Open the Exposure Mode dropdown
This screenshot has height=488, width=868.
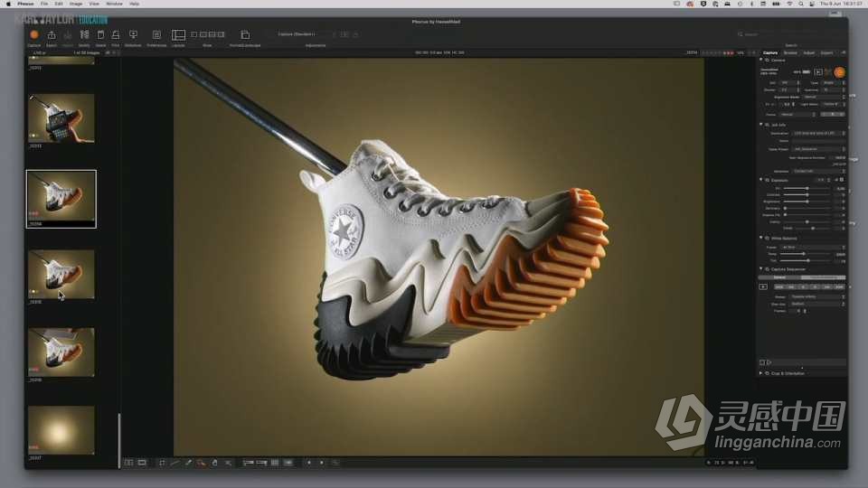coord(824,97)
